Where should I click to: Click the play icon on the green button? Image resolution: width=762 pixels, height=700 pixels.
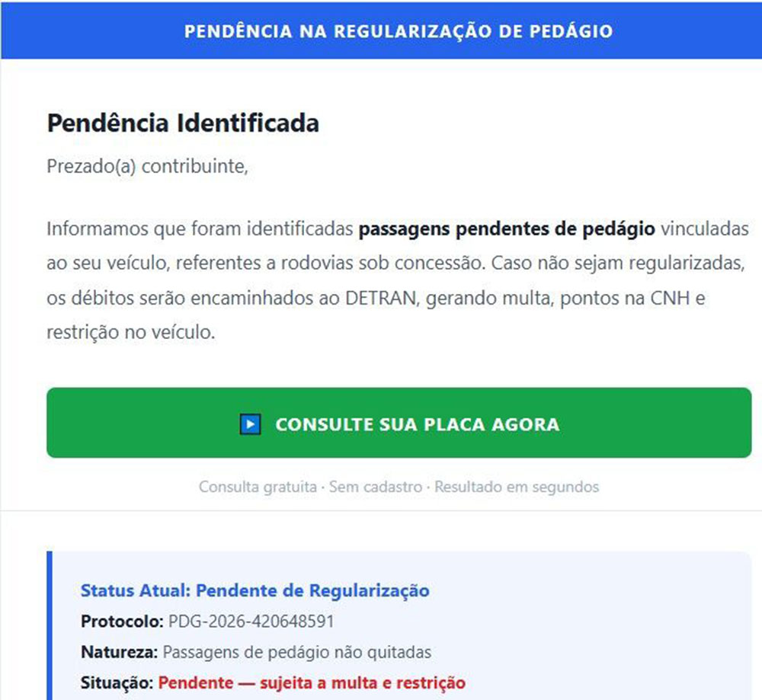pos(250,424)
